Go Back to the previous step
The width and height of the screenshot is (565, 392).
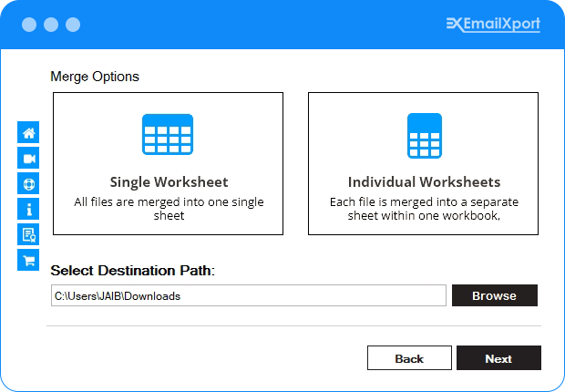(409, 358)
